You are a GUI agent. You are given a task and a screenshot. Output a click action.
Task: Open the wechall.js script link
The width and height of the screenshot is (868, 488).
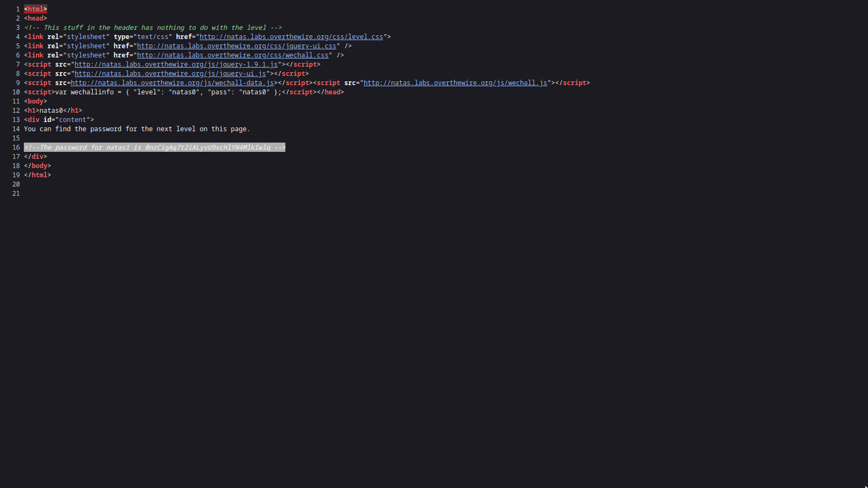[x=456, y=83]
